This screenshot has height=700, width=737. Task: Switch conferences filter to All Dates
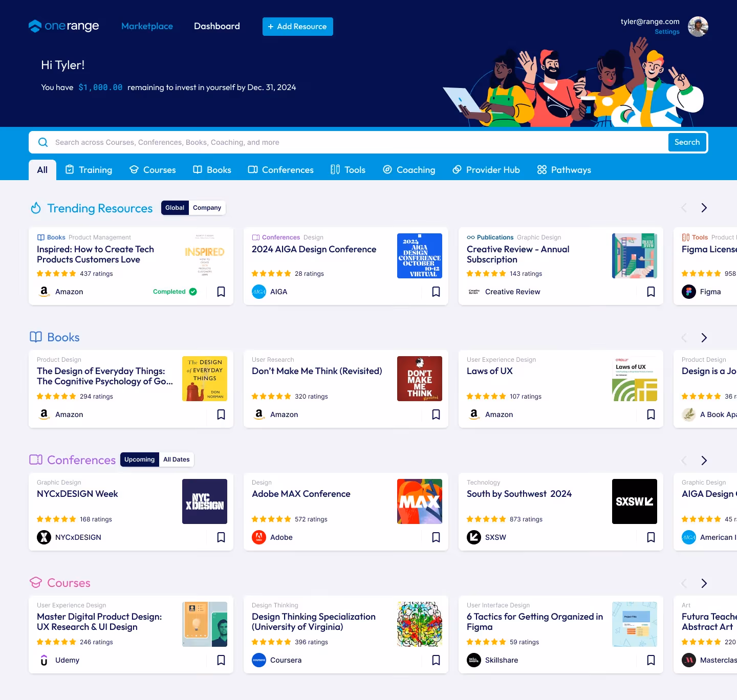tap(177, 460)
